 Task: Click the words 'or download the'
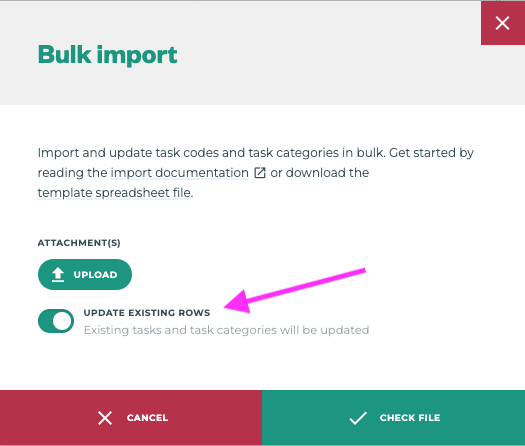click(x=319, y=173)
